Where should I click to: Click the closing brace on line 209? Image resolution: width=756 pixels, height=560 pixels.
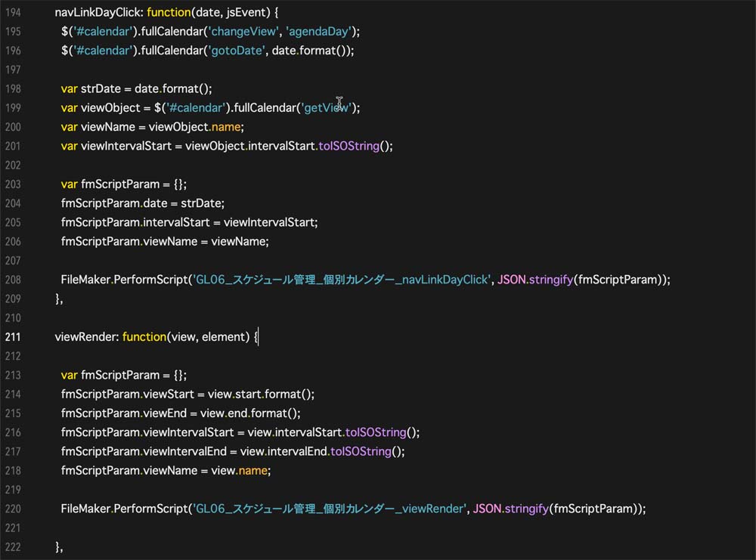click(58, 299)
